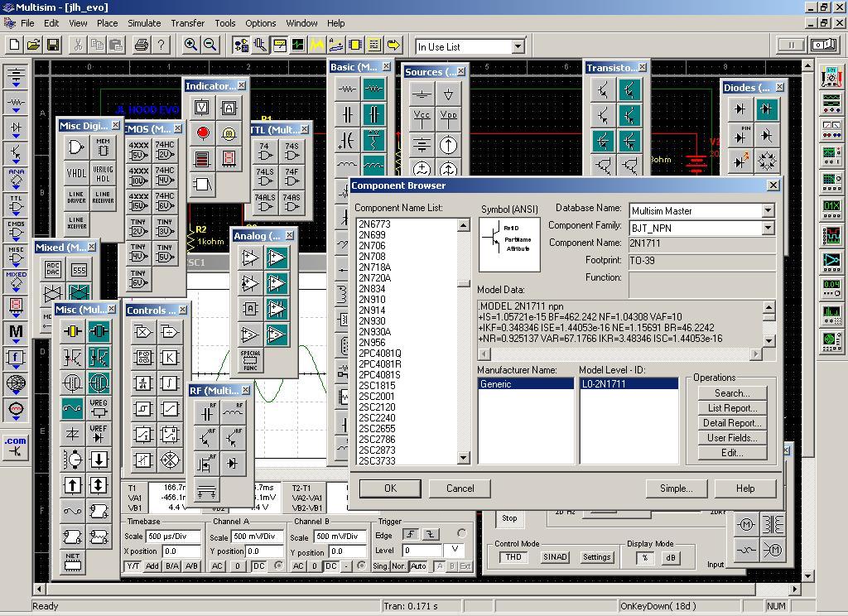Select the 555 timer icon in Mixed palette
The height and width of the screenshot is (616, 848).
point(79,269)
